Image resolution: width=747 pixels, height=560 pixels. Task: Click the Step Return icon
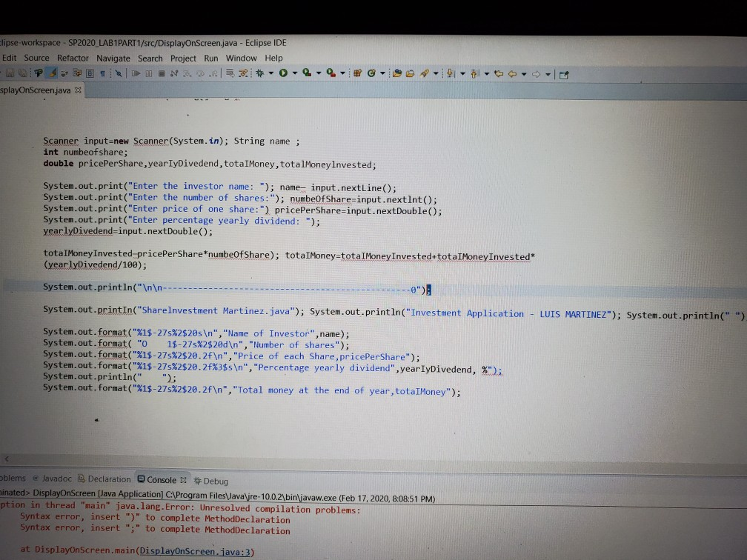pos(213,74)
